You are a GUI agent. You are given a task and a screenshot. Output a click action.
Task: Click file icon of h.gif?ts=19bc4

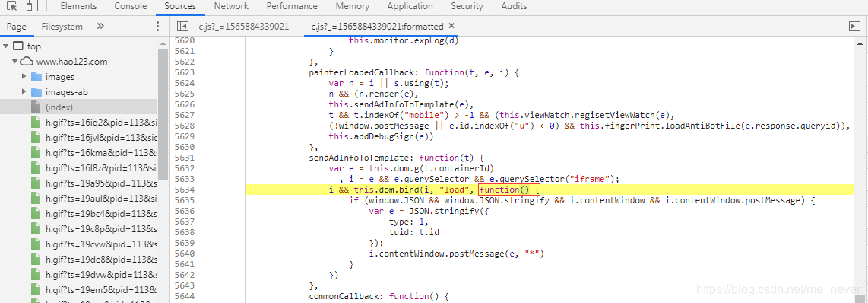tap(36, 213)
